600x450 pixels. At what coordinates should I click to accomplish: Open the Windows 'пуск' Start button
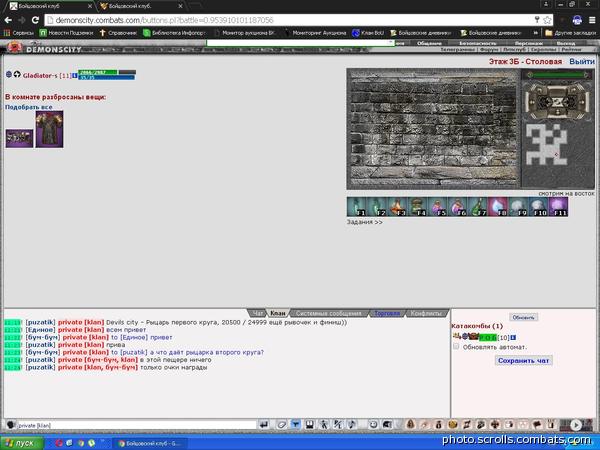coord(21,443)
